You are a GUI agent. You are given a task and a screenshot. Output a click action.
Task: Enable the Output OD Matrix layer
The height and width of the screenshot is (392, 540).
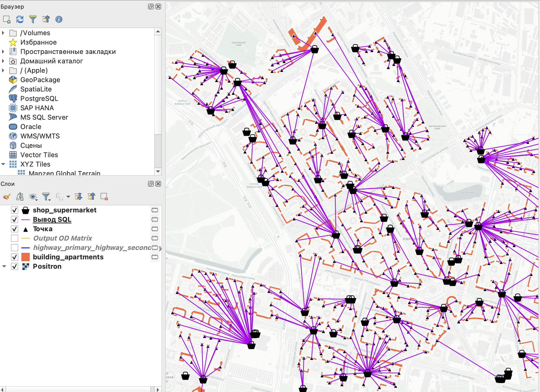(x=15, y=238)
